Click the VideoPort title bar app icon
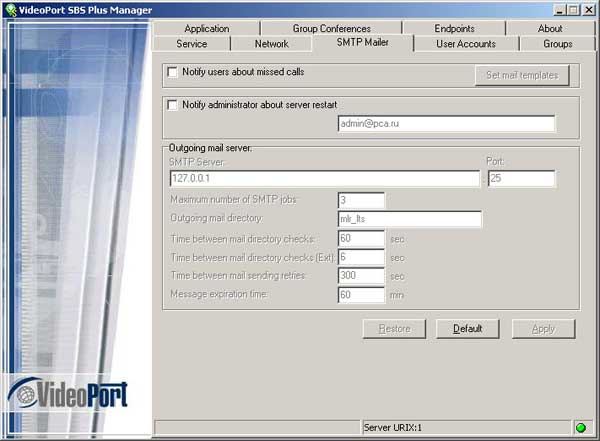Viewport: 600px width, 441px height. coord(11,10)
